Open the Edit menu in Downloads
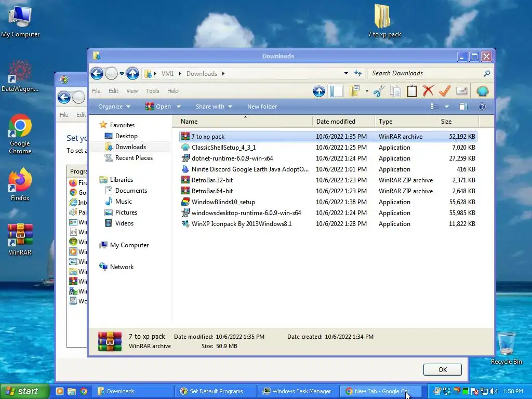Screen dimensions: 532x399 click(x=113, y=91)
